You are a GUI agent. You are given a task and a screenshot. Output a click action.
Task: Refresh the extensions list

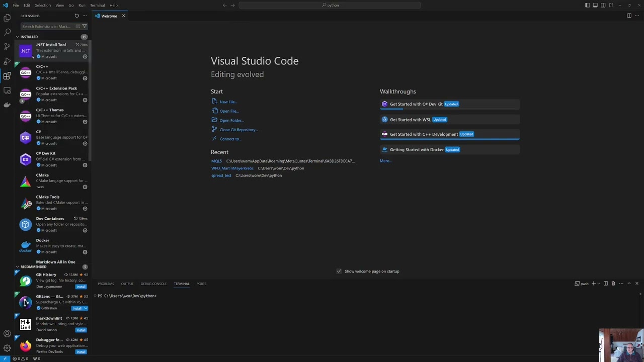pos(76,16)
